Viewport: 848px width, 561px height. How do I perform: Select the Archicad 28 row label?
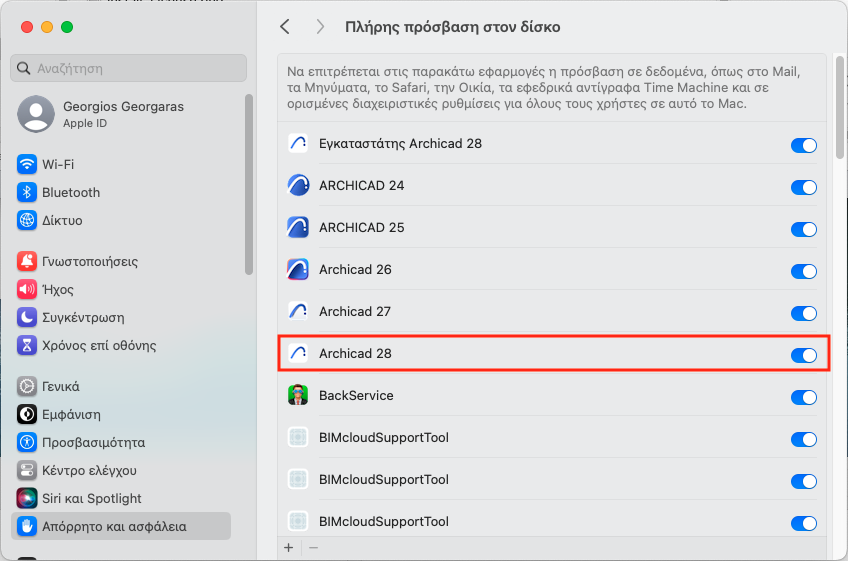[355, 353]
